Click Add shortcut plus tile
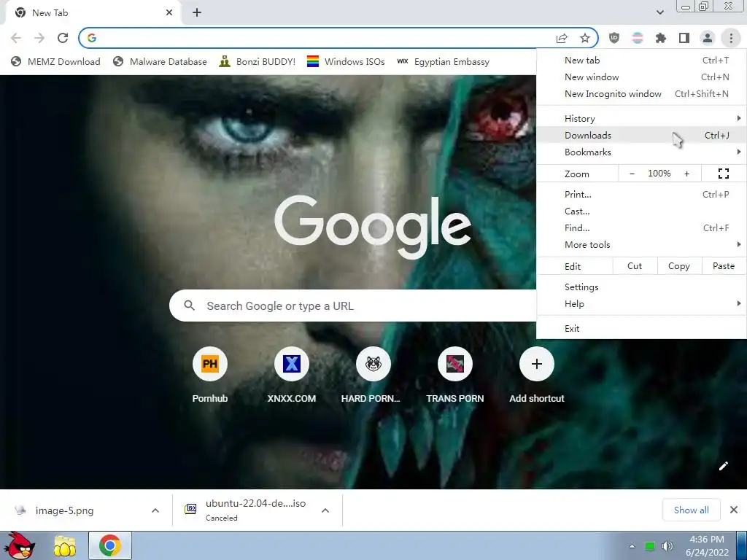This screenshot has height=560, width=747. point(537,365)
